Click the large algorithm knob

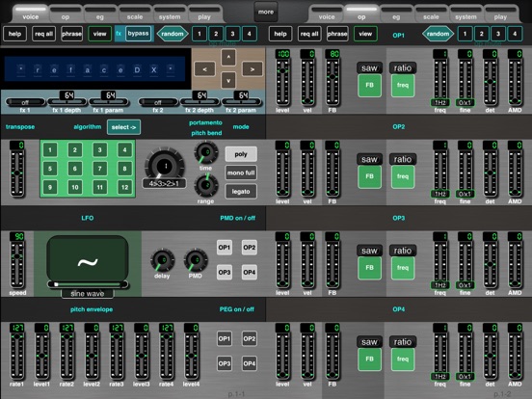tap(165, 166)
